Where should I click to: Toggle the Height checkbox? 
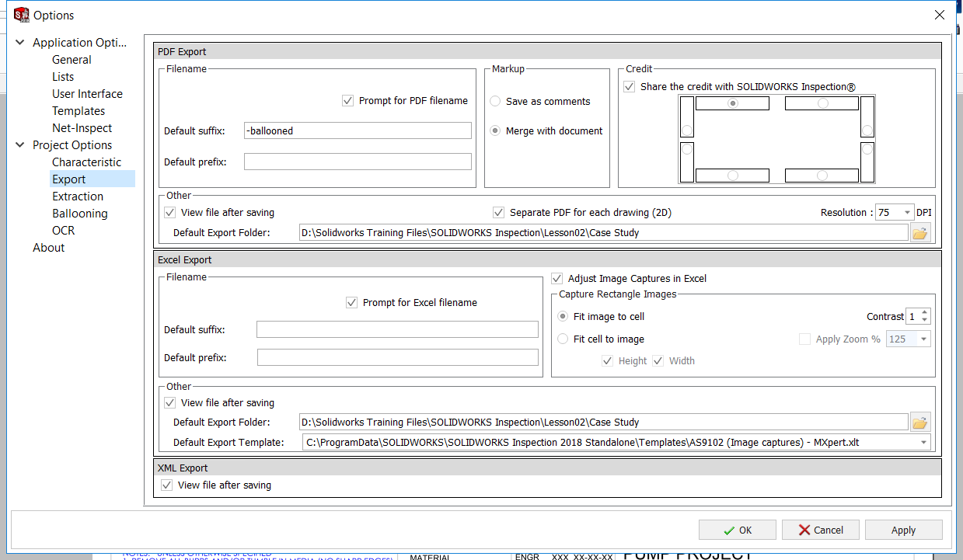(608, 360)
